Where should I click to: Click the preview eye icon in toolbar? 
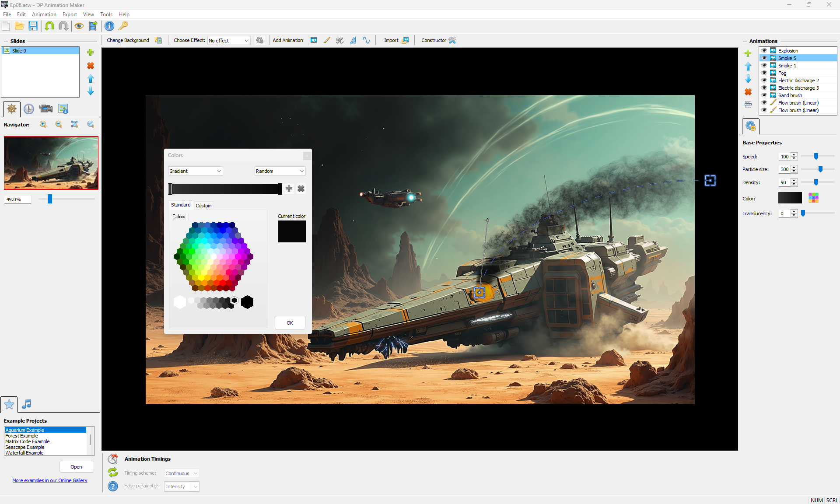(x=79, y=26)
